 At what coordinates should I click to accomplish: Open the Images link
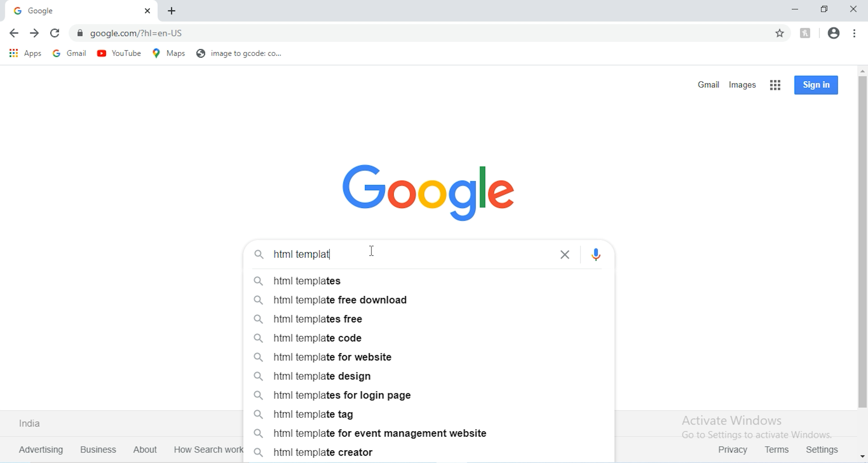click(x=742, y=85)
